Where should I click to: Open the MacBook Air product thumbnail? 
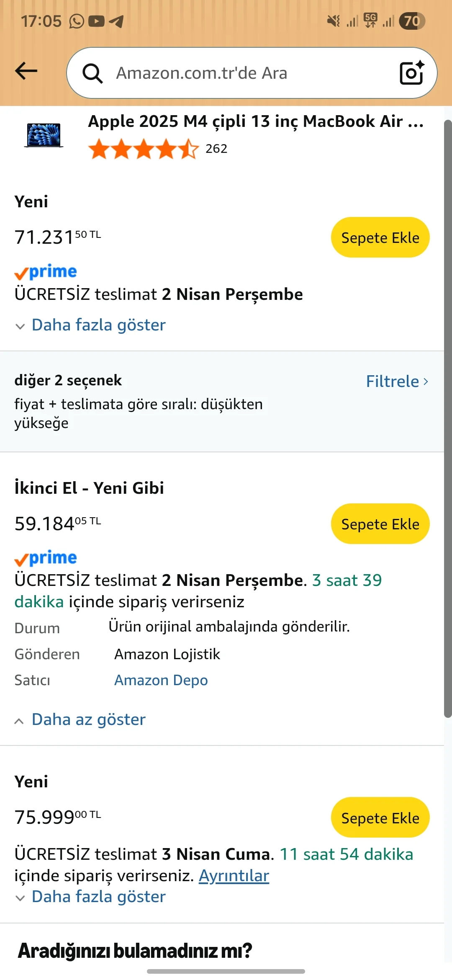(44, 135)
